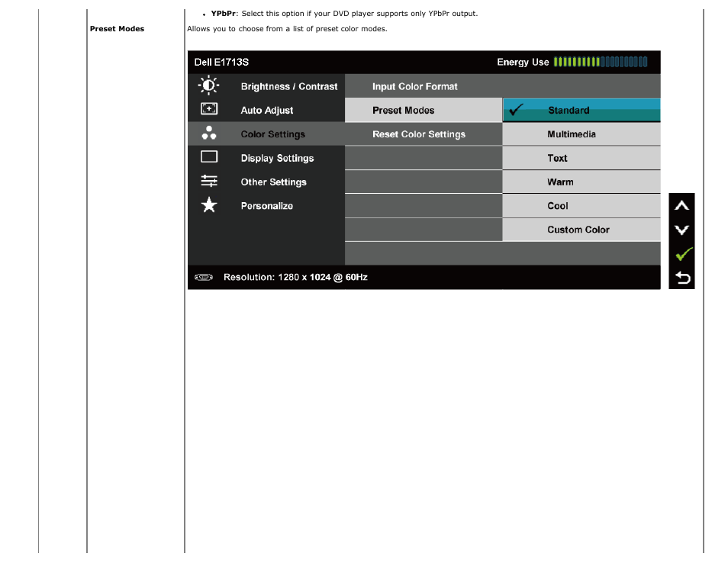Pick the Custom Color preset option
The image size is (728, 563).
coord(581,230)
